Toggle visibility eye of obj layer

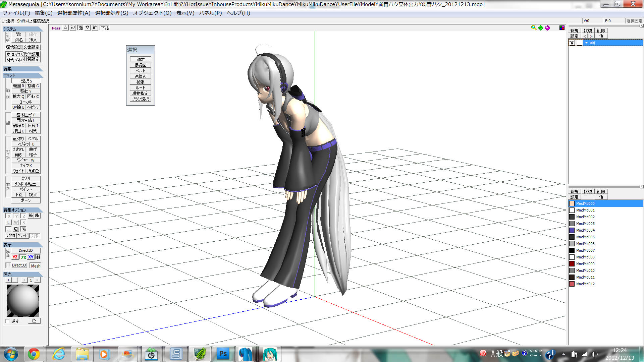tap(572, 43)
